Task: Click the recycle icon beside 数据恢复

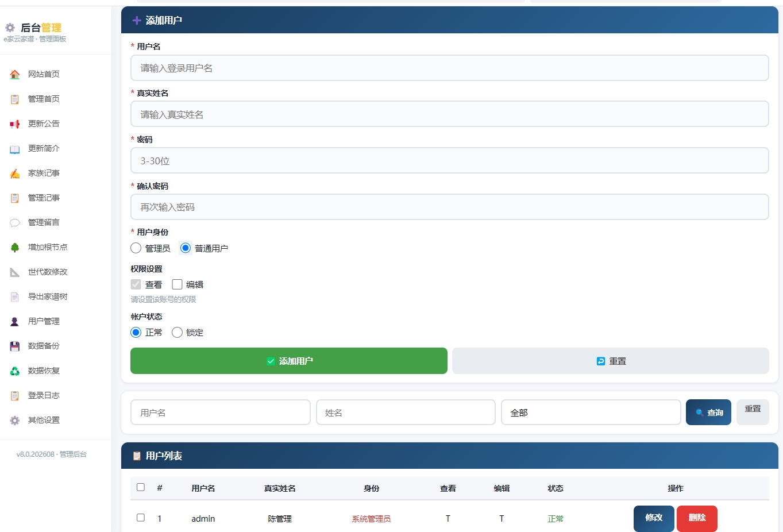Action: coord(15,371)
